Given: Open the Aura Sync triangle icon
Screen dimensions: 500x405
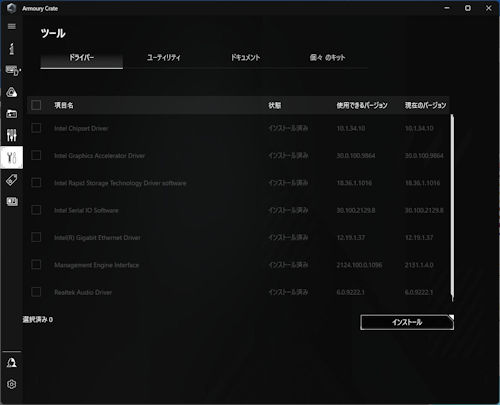Looking at the screenshot, I should (12, 92).
